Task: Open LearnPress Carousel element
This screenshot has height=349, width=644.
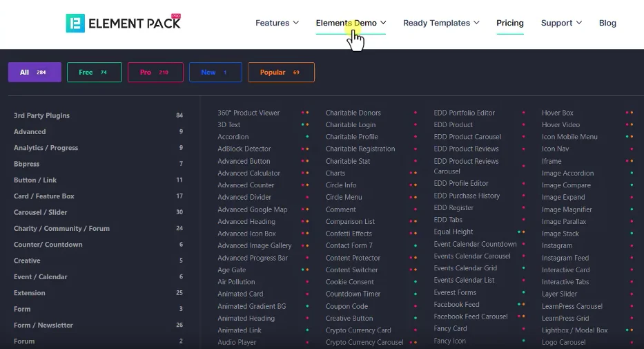Action: point(572,306)
